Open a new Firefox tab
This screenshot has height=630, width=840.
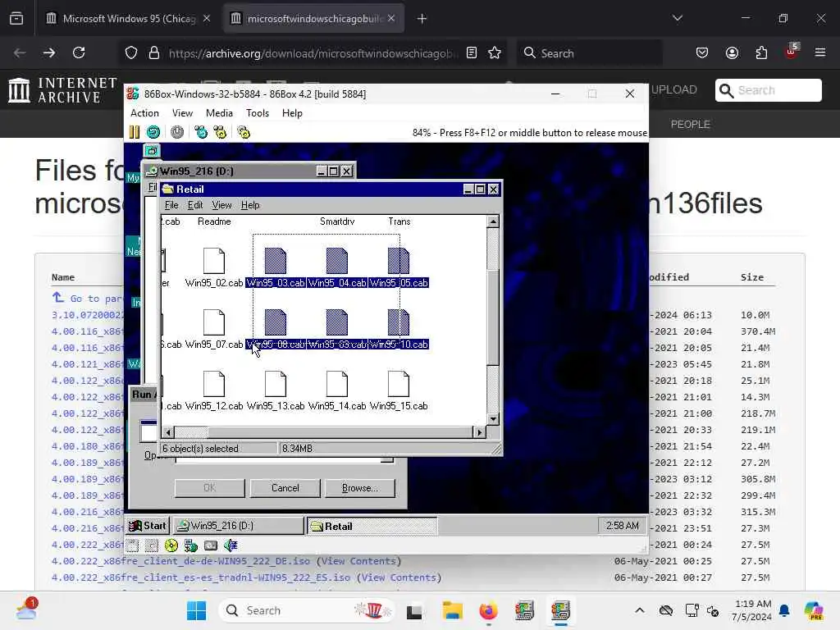coord(422,19)
